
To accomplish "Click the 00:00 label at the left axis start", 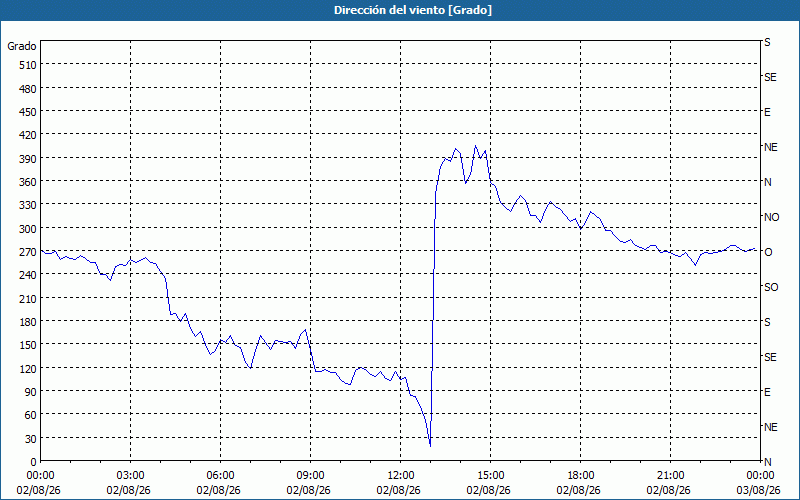I will (x=40, y=476).
